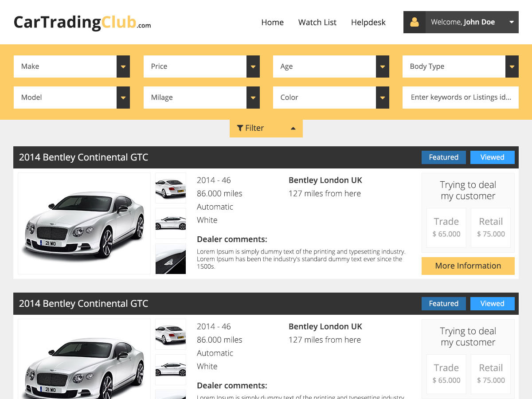Image resolution: width=532 pixels, height=399 pixels.
Task: Open first 2014 Bentley Continental GTC title
Action: (83, 157)
